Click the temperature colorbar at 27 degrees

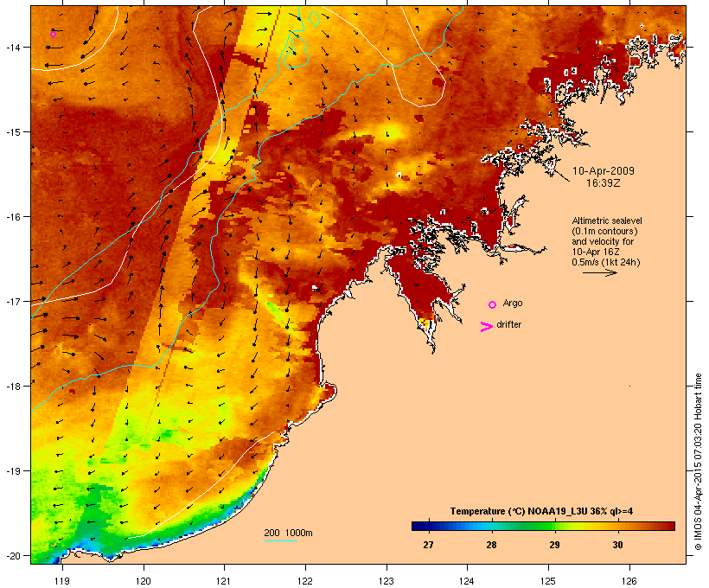[x=428, y=526]
